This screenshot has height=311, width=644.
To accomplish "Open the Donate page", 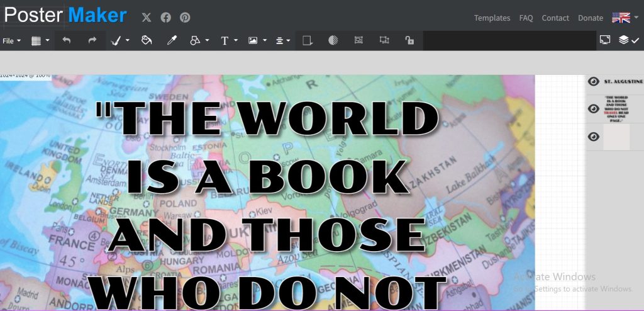I will (591, 18).
